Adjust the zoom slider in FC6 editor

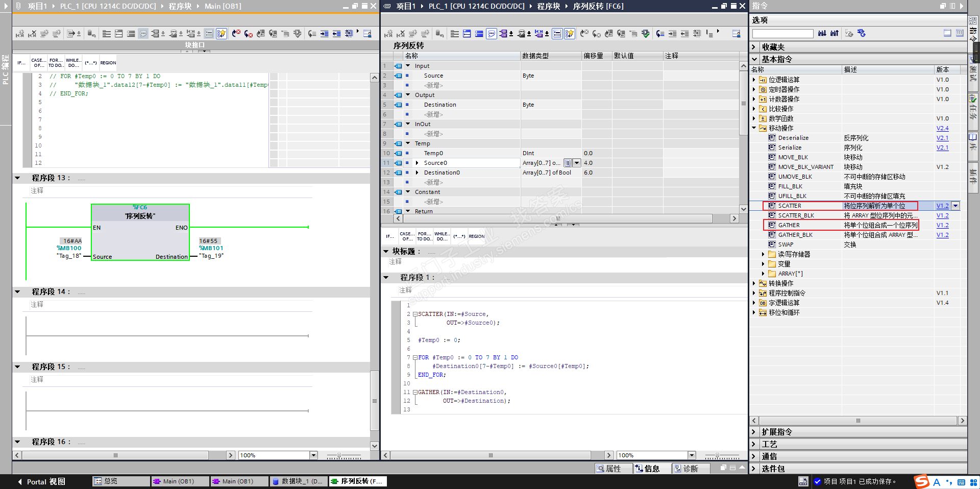pyautogui.click(x=717, y=455)
